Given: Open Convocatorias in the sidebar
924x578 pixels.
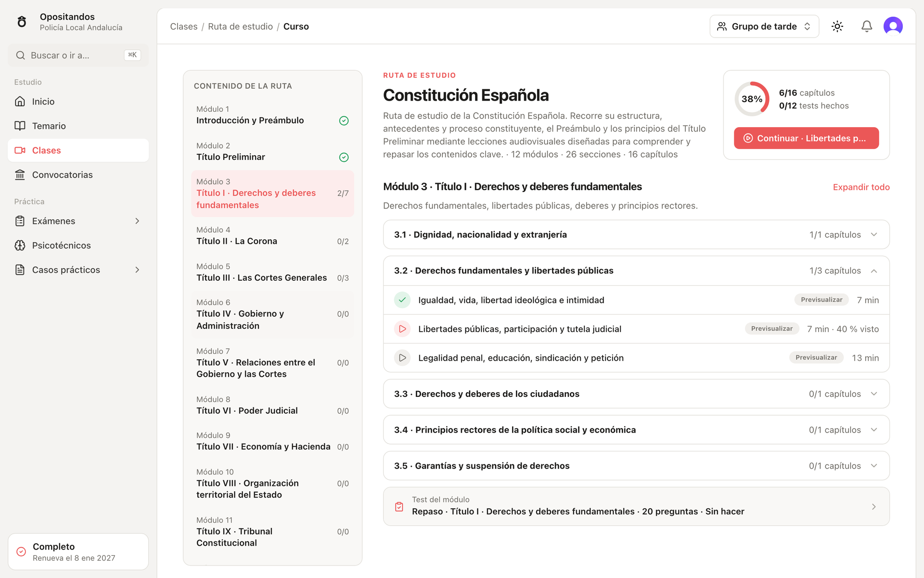Looking at the screenshot, I should (x=78, y=175).
